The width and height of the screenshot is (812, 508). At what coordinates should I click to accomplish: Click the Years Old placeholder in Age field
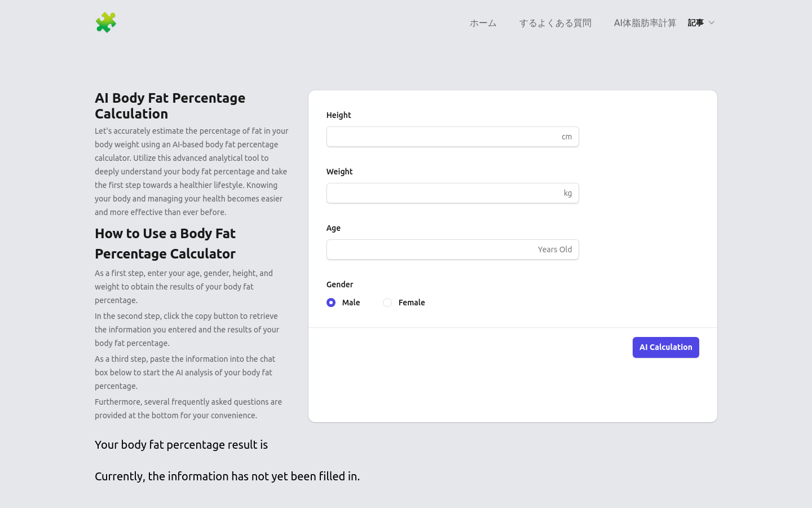point(555,249)
